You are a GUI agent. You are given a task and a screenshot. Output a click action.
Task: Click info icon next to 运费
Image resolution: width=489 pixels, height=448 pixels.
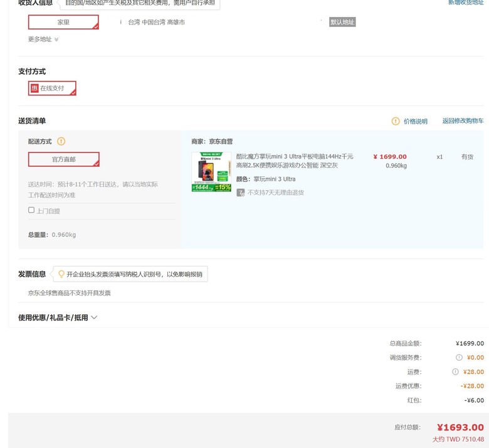(455, 372)
